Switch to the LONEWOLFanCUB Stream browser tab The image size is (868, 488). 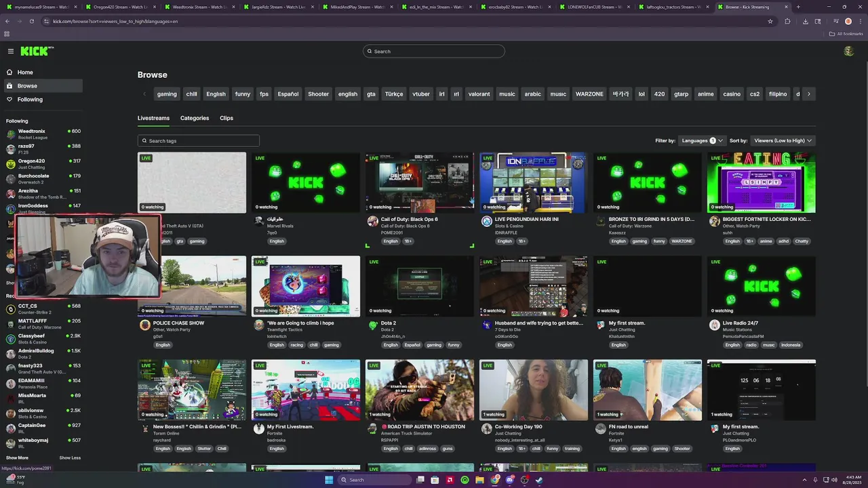click(593, 7)
